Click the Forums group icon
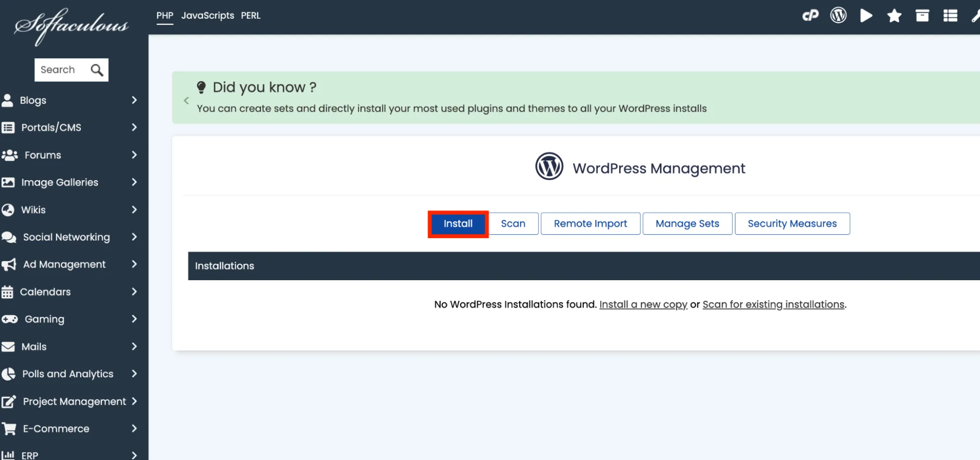 9,155
